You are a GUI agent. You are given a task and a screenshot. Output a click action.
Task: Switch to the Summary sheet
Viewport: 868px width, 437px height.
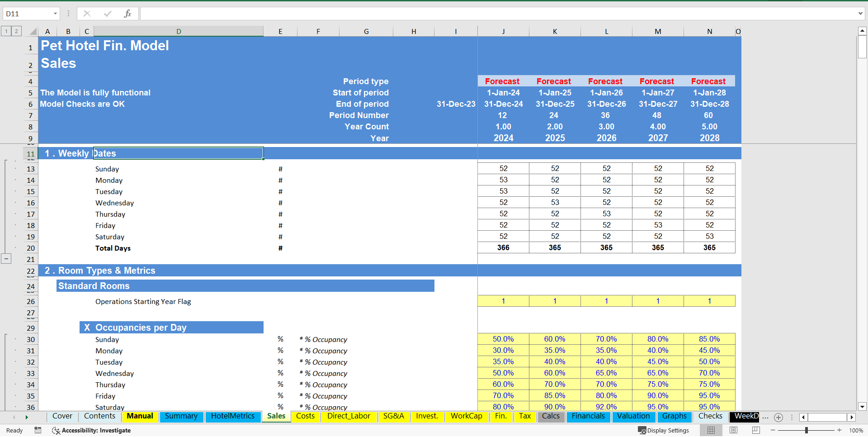tap(181, 416)
